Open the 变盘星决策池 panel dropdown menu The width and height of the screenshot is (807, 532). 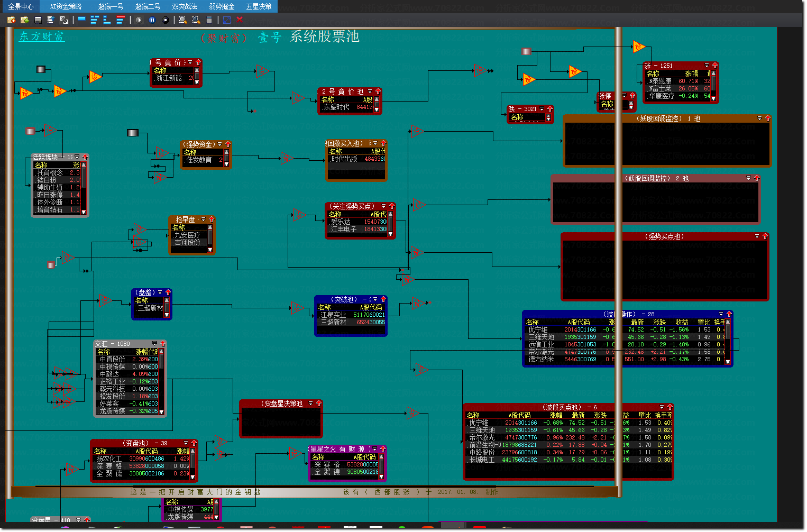310,403
